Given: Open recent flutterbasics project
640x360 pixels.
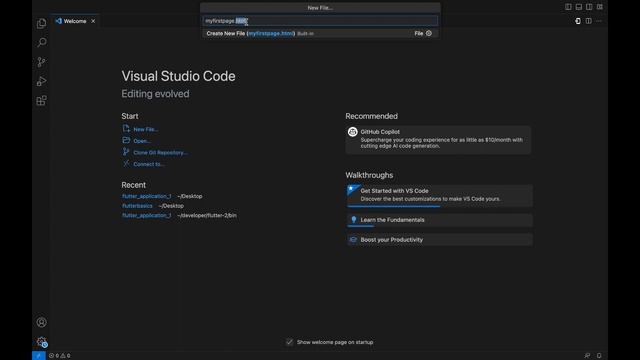Looking at the screenshot, I should 137,206.
